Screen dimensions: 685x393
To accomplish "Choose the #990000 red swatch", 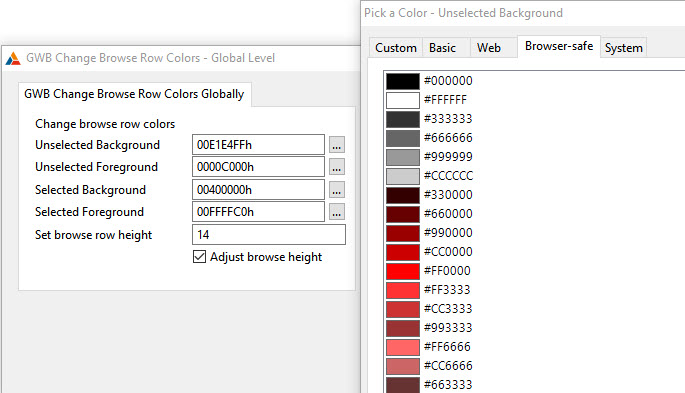I will pyautogui.click(x=403, y=233).
